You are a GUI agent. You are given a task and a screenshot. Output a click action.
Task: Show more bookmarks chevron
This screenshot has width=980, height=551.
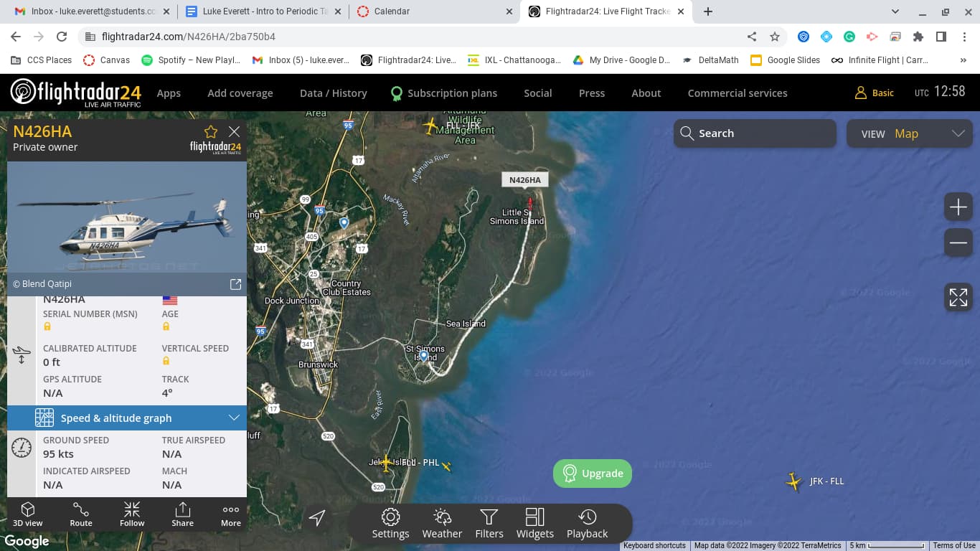(x=963, y=60)
